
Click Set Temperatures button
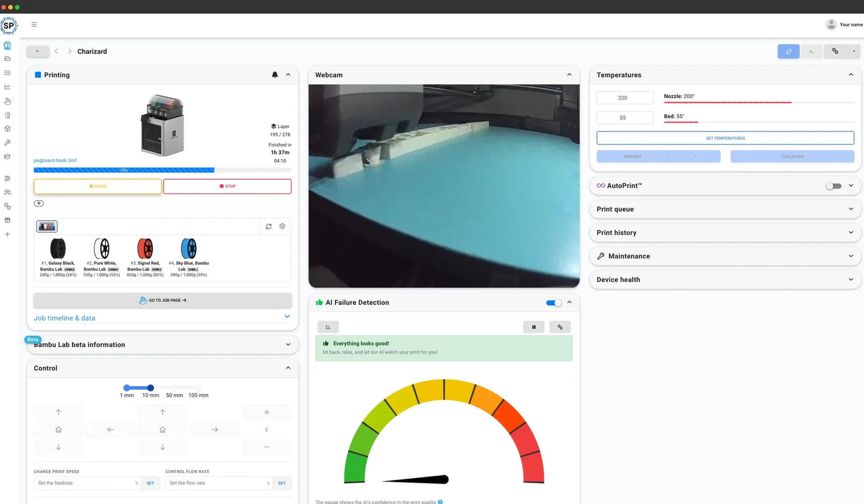(x=725, y=138)
